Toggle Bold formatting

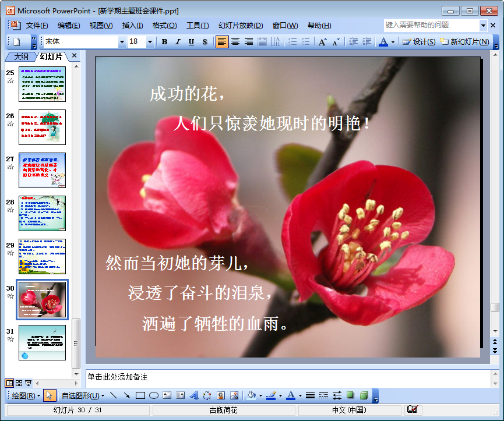pyautogui.click(x=164, y=42)
